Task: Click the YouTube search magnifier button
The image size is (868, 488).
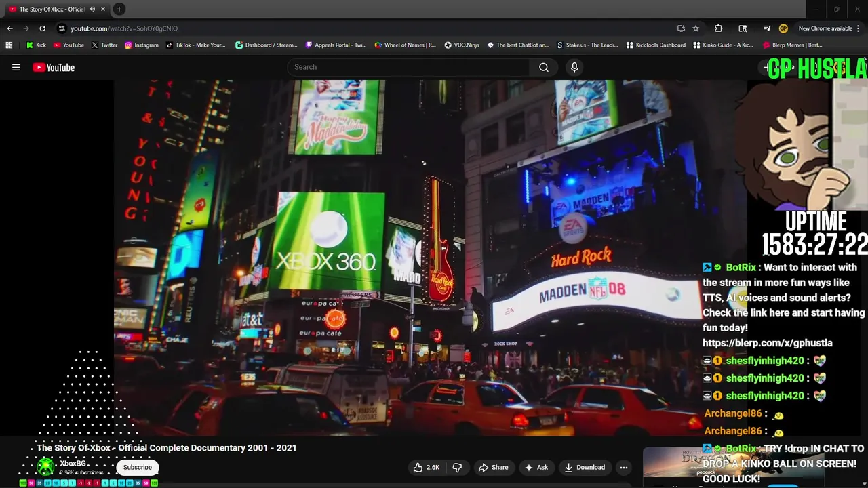Action: tap(544, 67)
